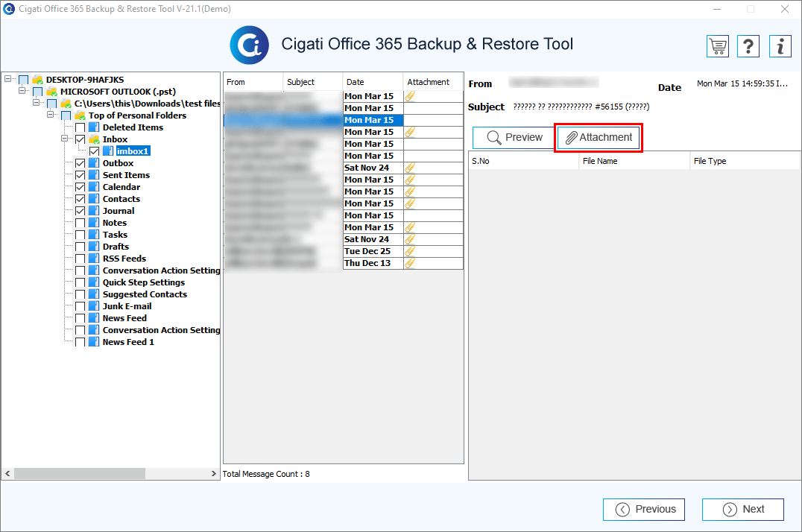Click the RSS Feeds folder icon
The height and width of the screenshot is (532, 802).
(x=94, y=259)
